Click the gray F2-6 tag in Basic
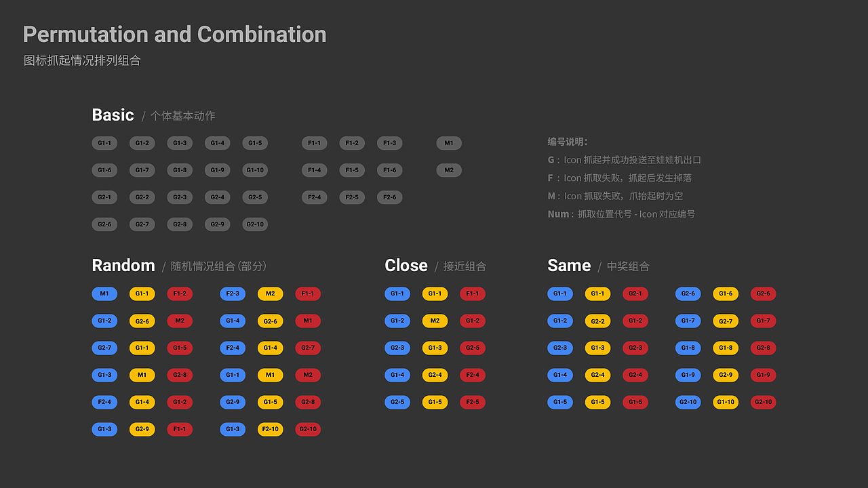The height and width of the screenshot is (488, 868). click(390, 197)
